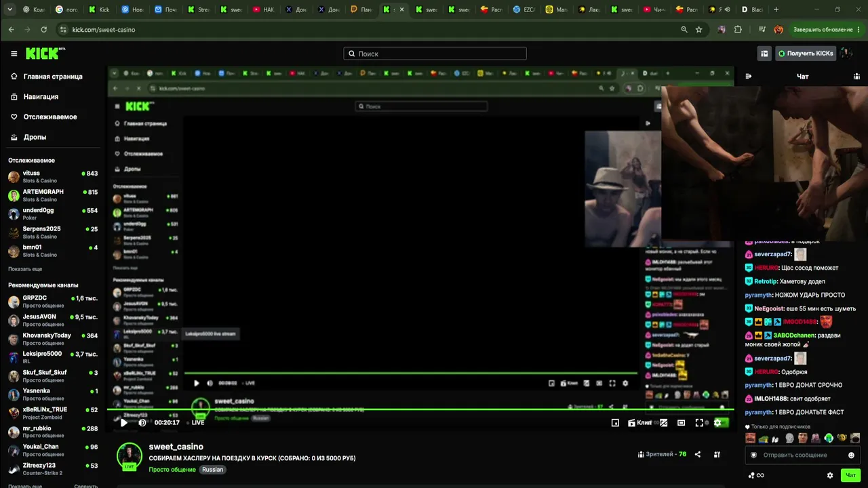
Task: Create a clip with Клип button
Action: click(x=640, y=422)
